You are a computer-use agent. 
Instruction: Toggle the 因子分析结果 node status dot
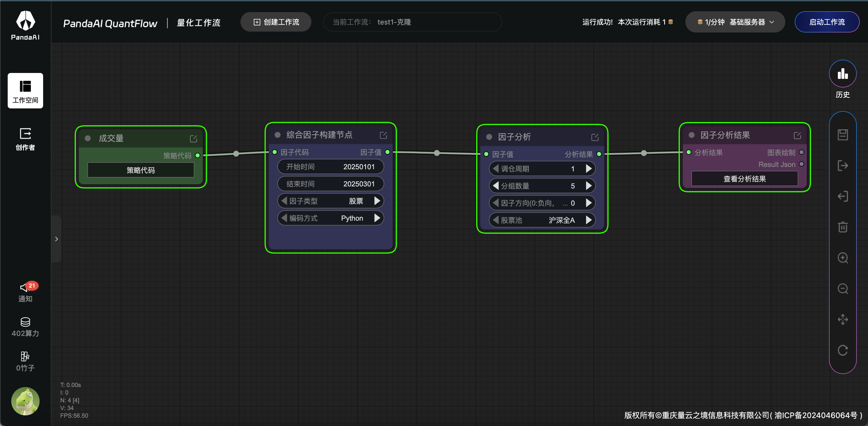click(691, 135)
